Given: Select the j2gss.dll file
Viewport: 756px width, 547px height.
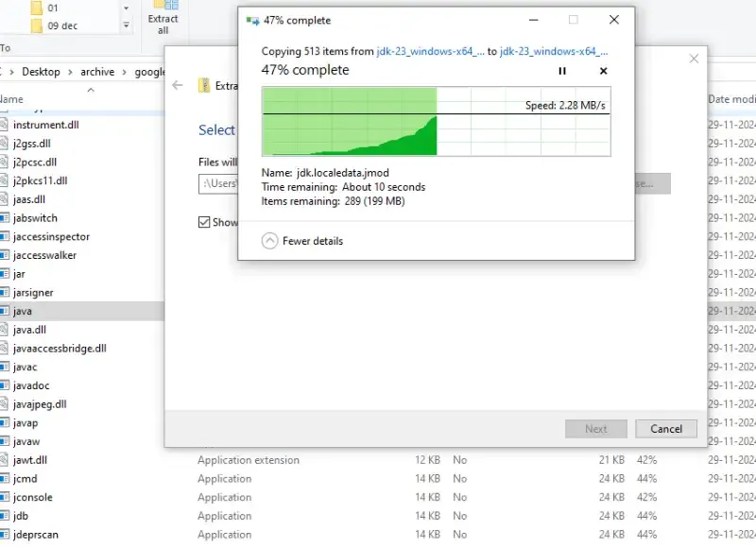Looking at the screenshot, I should tap(32, 144).
